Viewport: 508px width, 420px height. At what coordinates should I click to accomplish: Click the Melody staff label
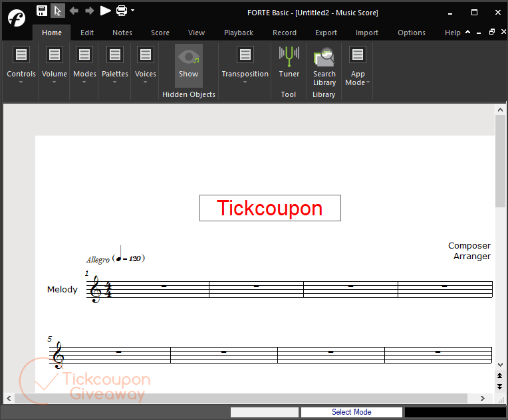tap(63, 290)
